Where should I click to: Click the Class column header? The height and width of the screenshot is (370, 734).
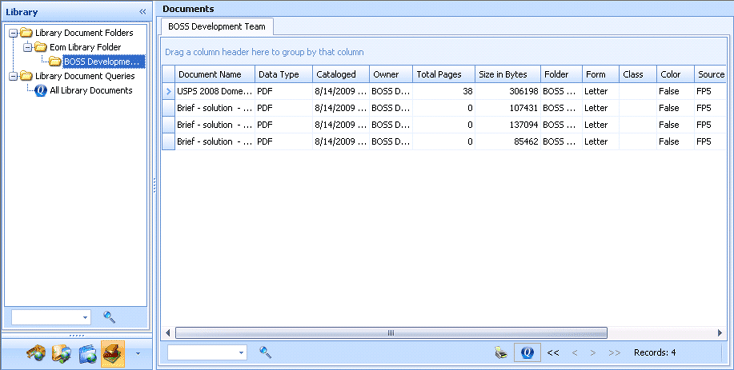coord(638,74)
